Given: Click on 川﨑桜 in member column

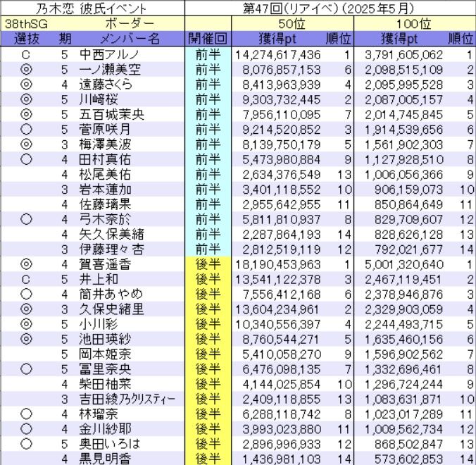Looking at the screenshot, I should click(x=99, y=99).
